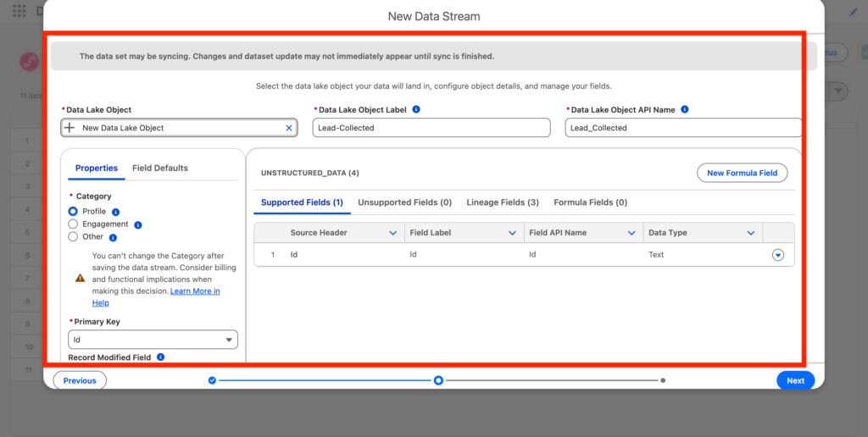Image resolution: width=868 pixels, height=437 pixels.
Task: Open the row actions menu for Id field
Action: point(778,255)
